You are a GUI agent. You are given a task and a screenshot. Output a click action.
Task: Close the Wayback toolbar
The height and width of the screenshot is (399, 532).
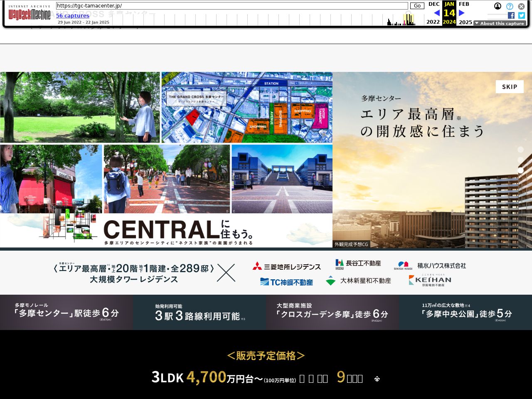[x=521, y=6]
